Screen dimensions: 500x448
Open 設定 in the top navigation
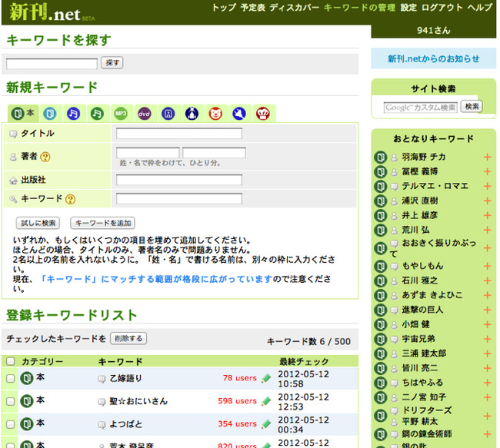[x=408, y=8]
